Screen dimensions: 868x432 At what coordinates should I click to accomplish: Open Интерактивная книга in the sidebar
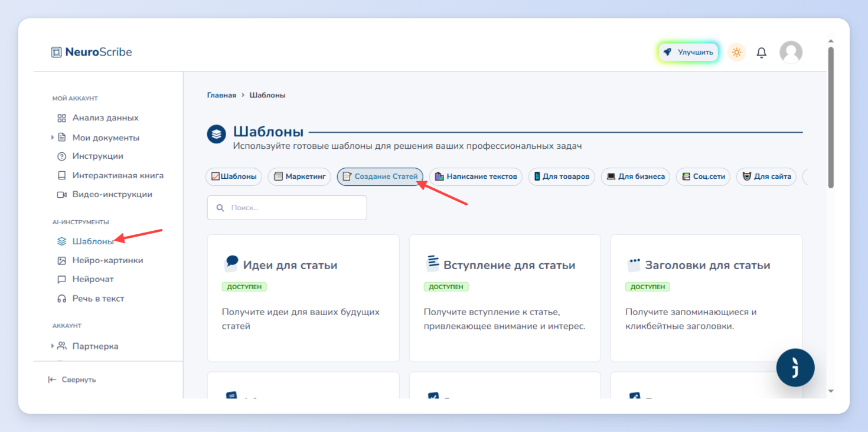[110, 175]
